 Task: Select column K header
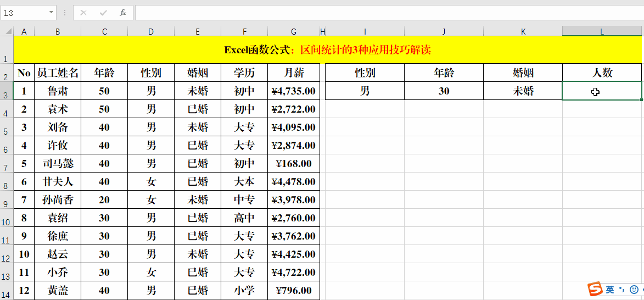click(x=523, y=31)
